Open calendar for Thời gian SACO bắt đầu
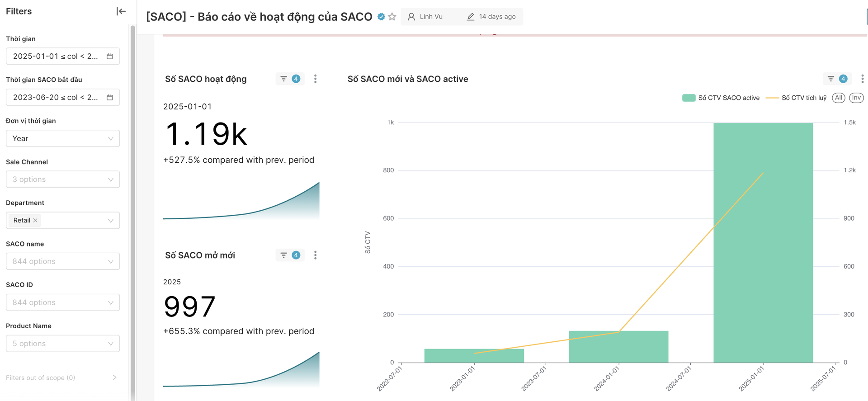Viewport: 868px width, 401px height. (109, 98)
